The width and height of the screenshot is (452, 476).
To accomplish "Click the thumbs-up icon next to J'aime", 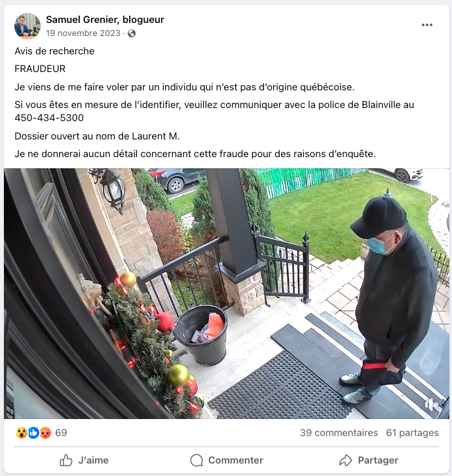I will pos(66,460).
